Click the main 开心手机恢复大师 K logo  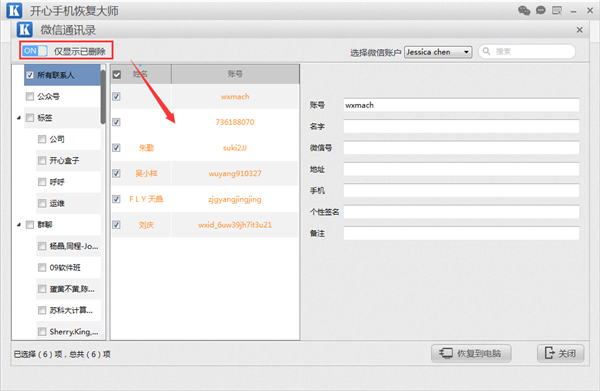coord(15,10)
